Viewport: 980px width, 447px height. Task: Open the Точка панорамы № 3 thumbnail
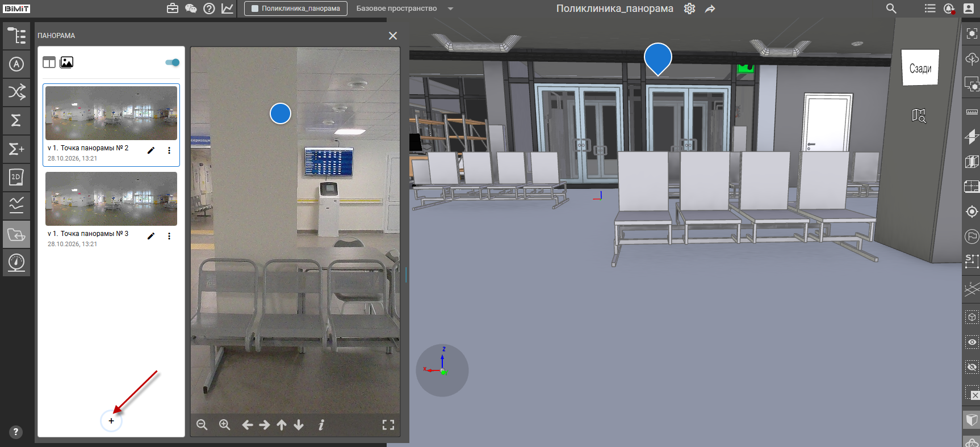(111, 199)
